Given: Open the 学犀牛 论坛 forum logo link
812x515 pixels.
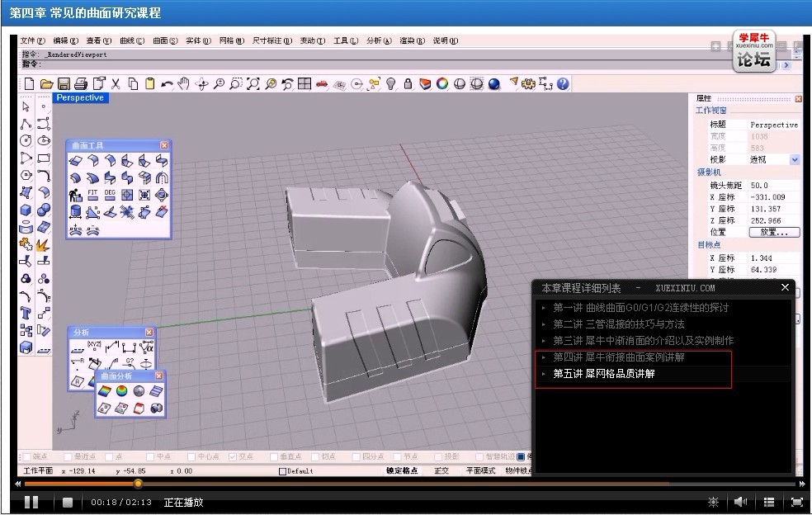Looking at the screenshot, I should click(x=753, y=51).
